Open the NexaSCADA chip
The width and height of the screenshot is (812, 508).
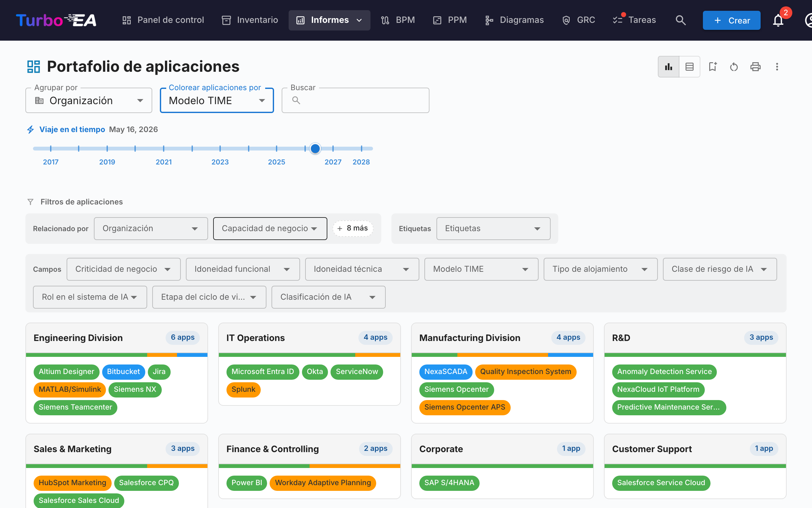pyautogui.click(x=446, y=371)
